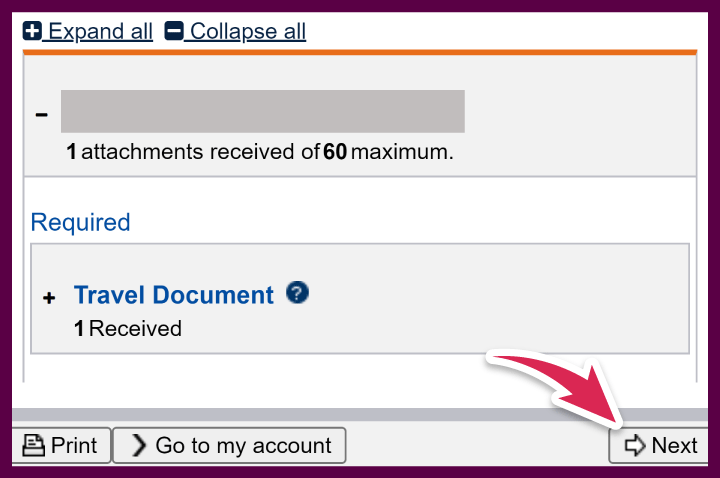
Task: Collapse the section using its minus sign
Action: pyautogui.click(x=41, y=114)
